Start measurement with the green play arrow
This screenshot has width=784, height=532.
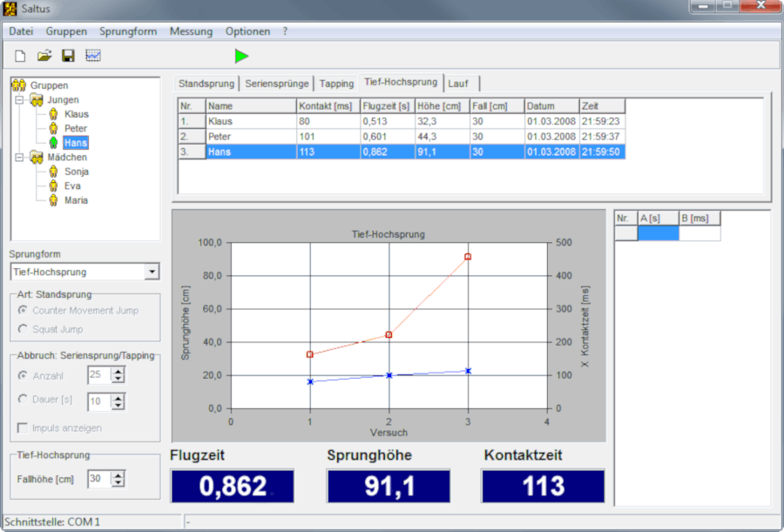241,56
